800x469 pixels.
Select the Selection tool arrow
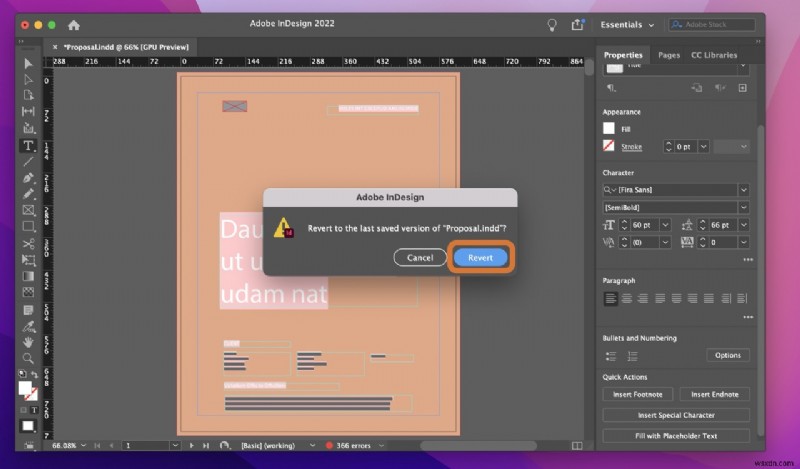(28, 63)
